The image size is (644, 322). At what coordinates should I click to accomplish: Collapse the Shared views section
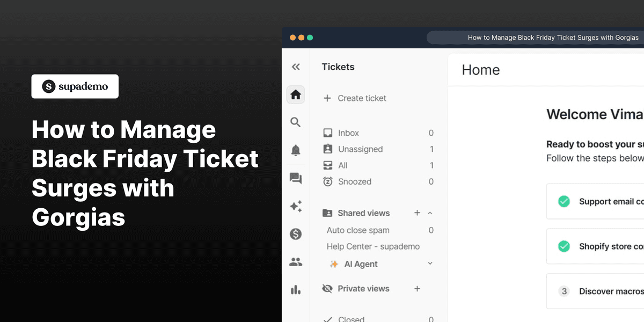(430, 213)
